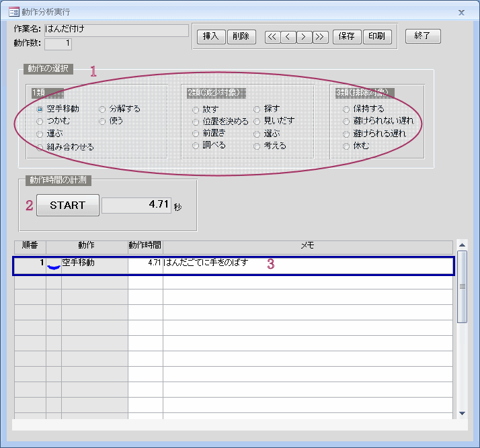Select the 前置き radio option

click(196, 134)
